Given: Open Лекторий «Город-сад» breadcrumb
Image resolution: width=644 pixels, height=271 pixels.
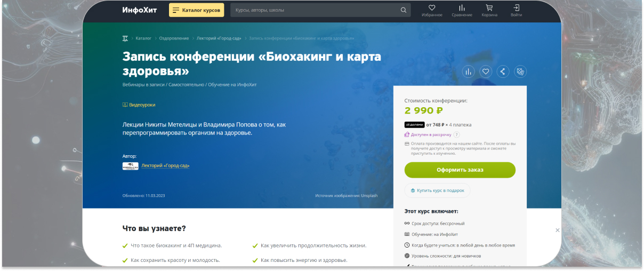Looking at the screenshot, I should pyautogui.click(x=219, y=38).
